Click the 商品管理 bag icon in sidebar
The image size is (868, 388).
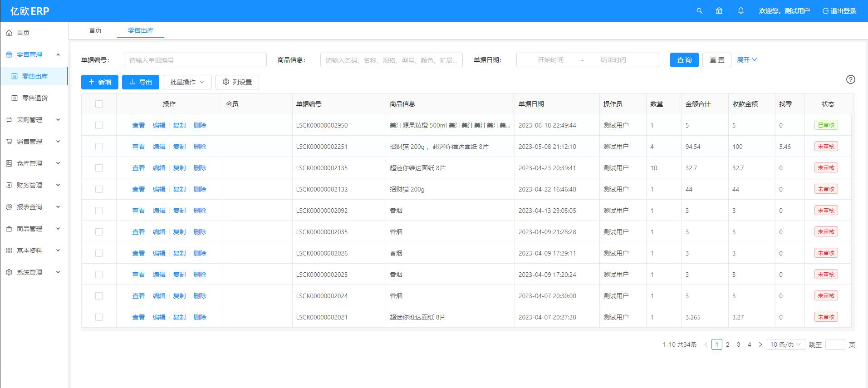click(9, 229)
